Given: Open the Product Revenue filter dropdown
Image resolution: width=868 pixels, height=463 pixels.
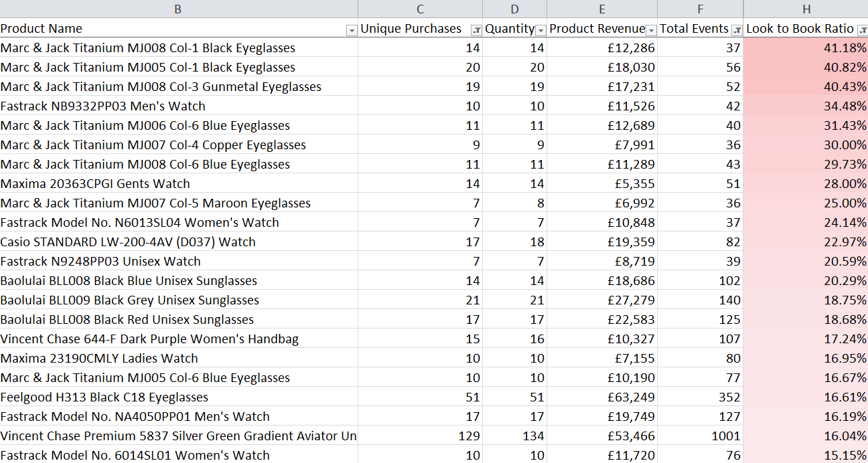Looking at the screenshot, I should [651, 30].
